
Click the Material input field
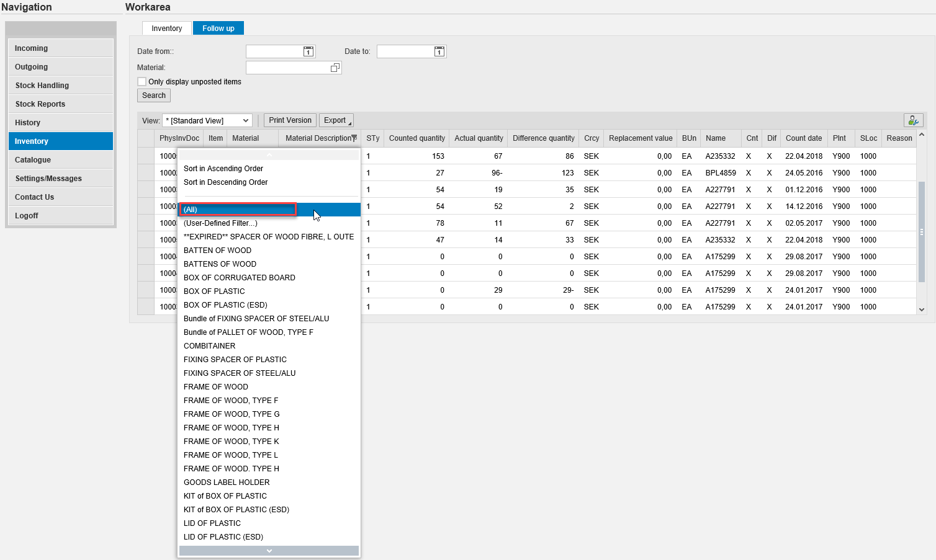coord(287,68)
